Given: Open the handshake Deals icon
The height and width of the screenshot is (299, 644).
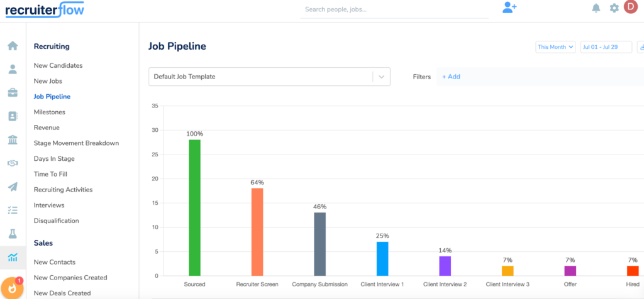Looking at the screenshot, I should [x=13, y=163].
